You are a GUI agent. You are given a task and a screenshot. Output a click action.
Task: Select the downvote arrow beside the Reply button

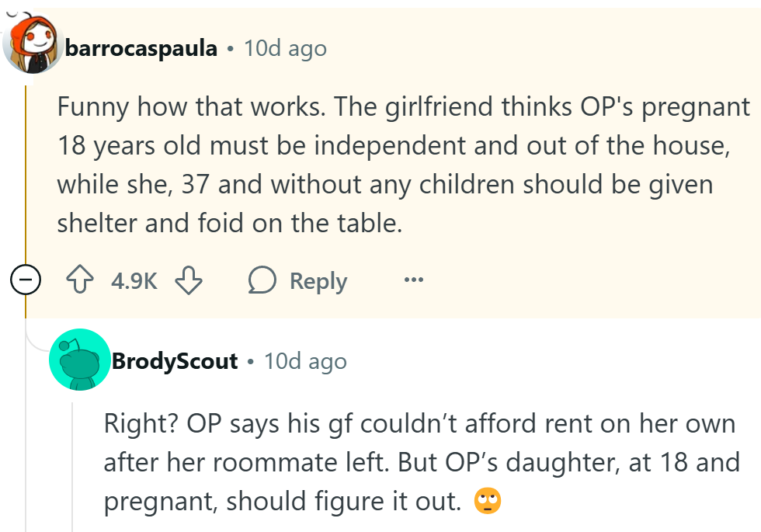(x=189, y=281)
